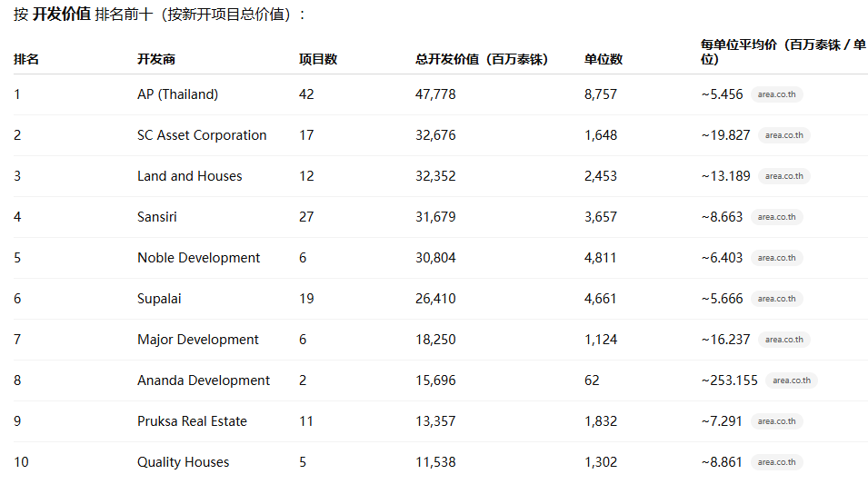Click the bold 开发价值 text in the heading
Image resolution: width=868 pixels, height=494 pixels.
pyautogui.click(x=61, y=15)
